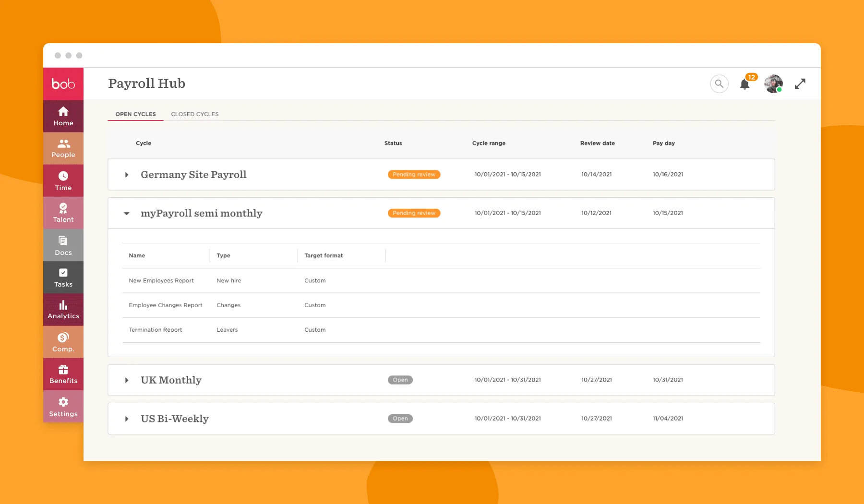
Task: Open Settings from the sidebar
Action: 63,406
